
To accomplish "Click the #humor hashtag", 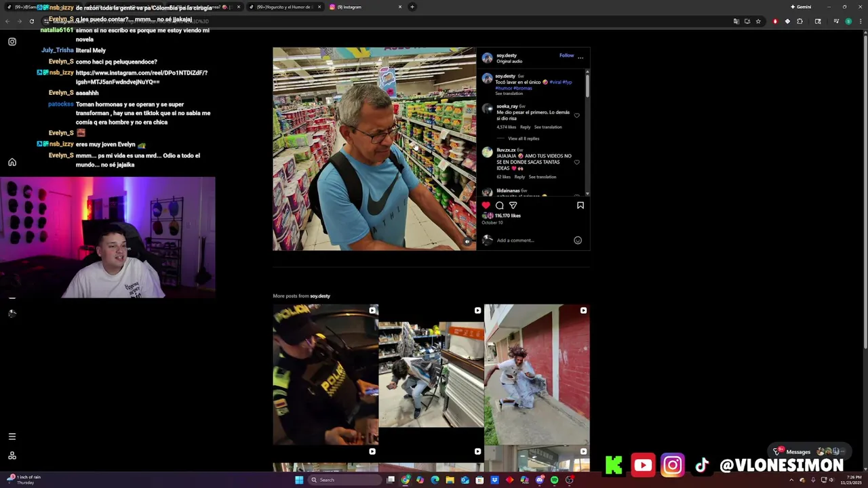I will pyautogui.click(x=503, y=88).
